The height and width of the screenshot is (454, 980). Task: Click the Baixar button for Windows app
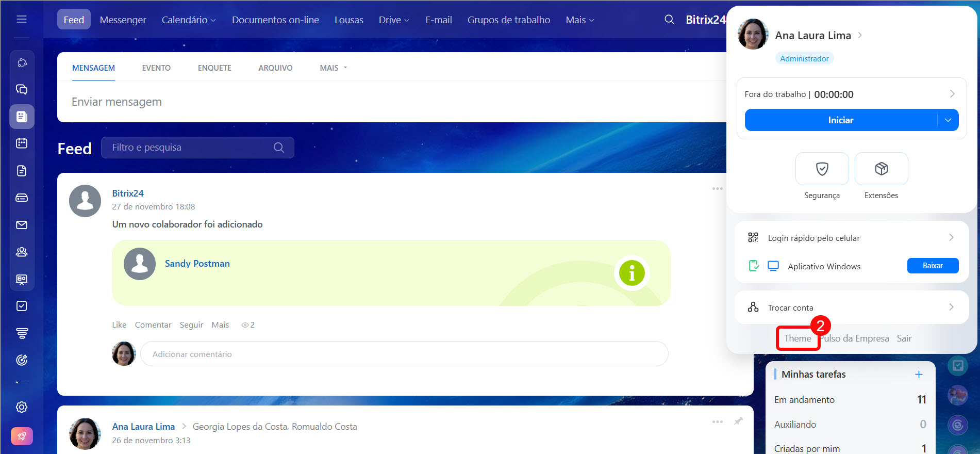933,266
